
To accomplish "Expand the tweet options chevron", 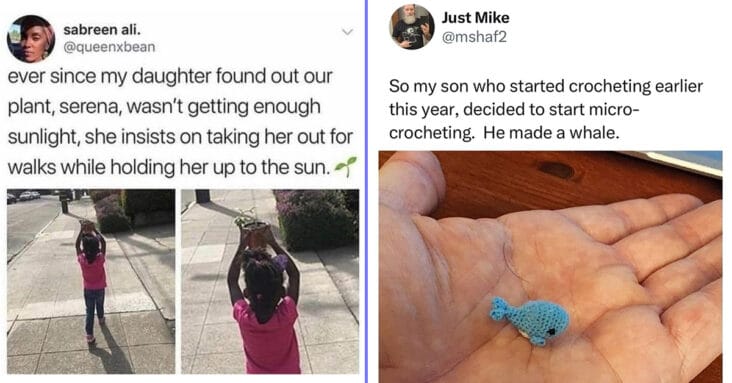I will [347, 32].
